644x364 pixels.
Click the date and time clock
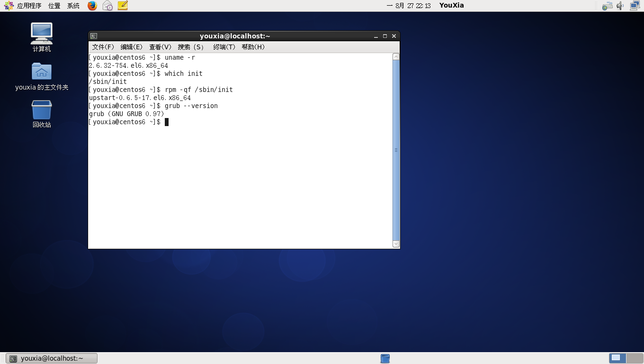[409, 6]
